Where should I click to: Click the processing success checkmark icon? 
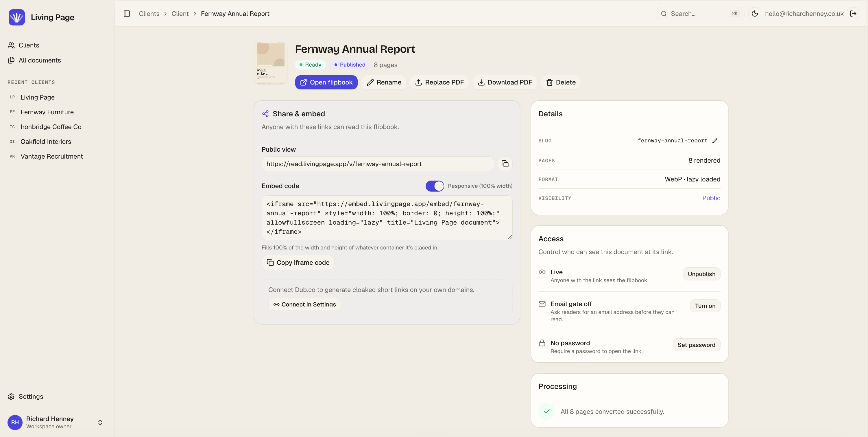tap(546, 411)
